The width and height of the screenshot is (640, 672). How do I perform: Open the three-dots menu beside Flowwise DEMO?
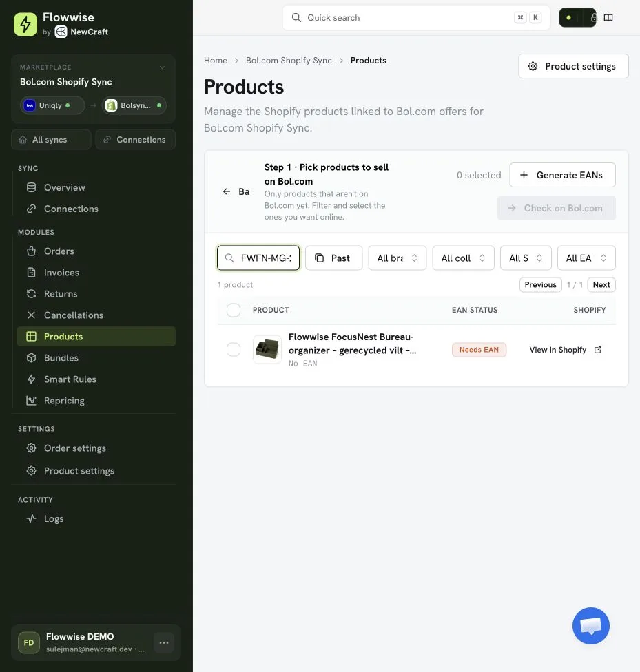pos(164,642)
